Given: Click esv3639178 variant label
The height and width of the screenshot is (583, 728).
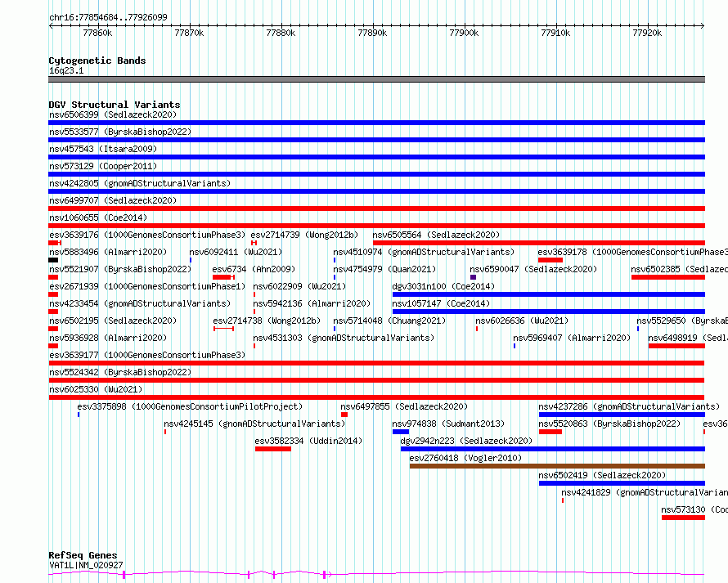Looking at the screenshot, I should [633, 252].
